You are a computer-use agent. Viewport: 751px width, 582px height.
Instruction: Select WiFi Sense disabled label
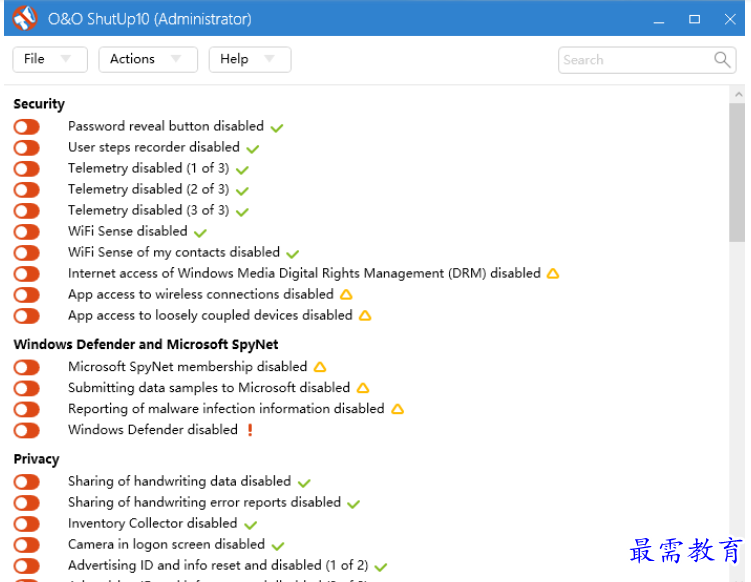(x=127, y=231)
